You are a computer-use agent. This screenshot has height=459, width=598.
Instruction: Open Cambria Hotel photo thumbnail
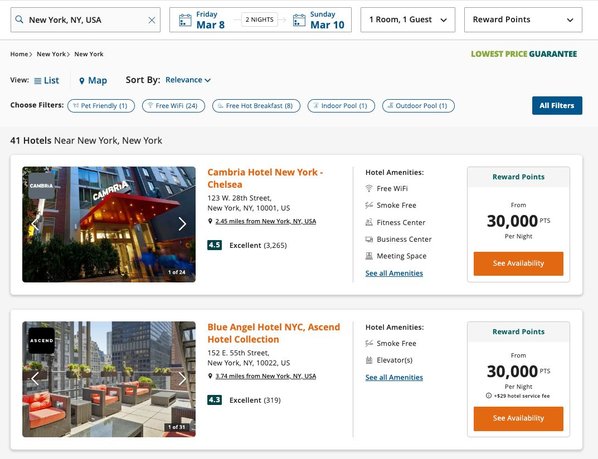(x=109, y=225)
